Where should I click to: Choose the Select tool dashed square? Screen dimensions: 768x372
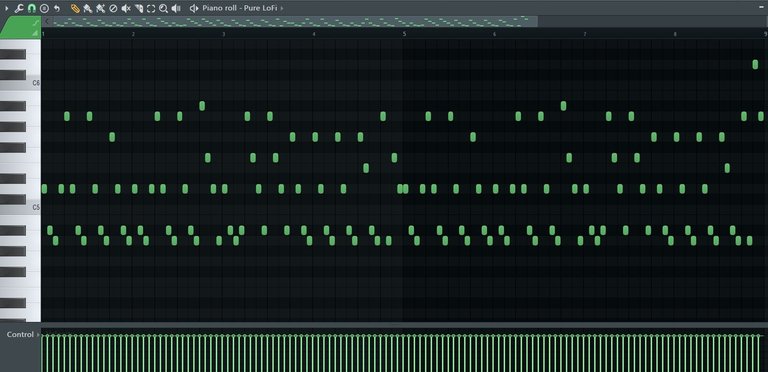[151, 8]
